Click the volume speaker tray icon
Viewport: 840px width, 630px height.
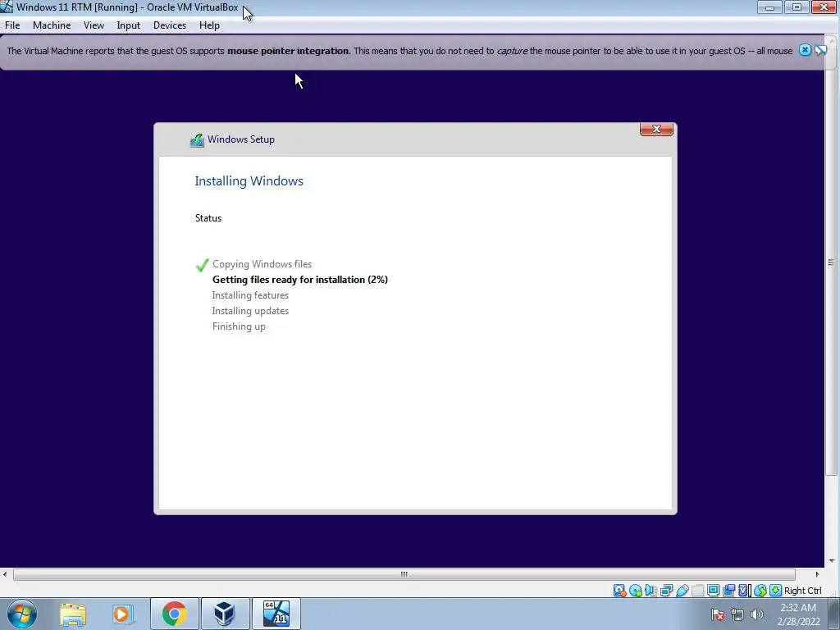point(756,614)
